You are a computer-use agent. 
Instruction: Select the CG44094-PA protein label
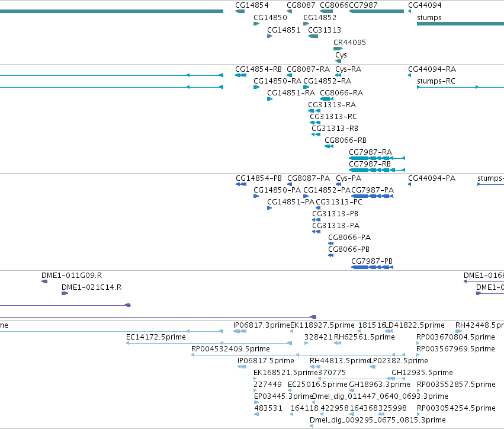432,178
